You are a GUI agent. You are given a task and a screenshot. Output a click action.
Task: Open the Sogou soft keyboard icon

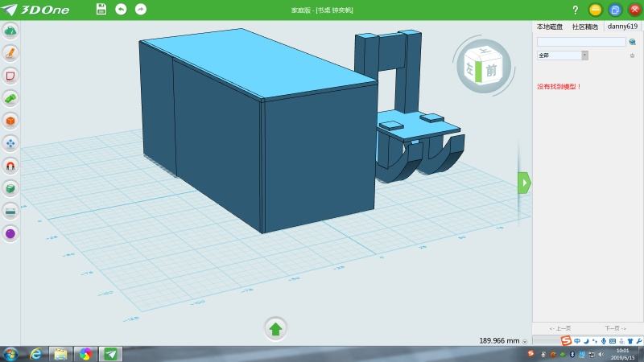(613, 341)
